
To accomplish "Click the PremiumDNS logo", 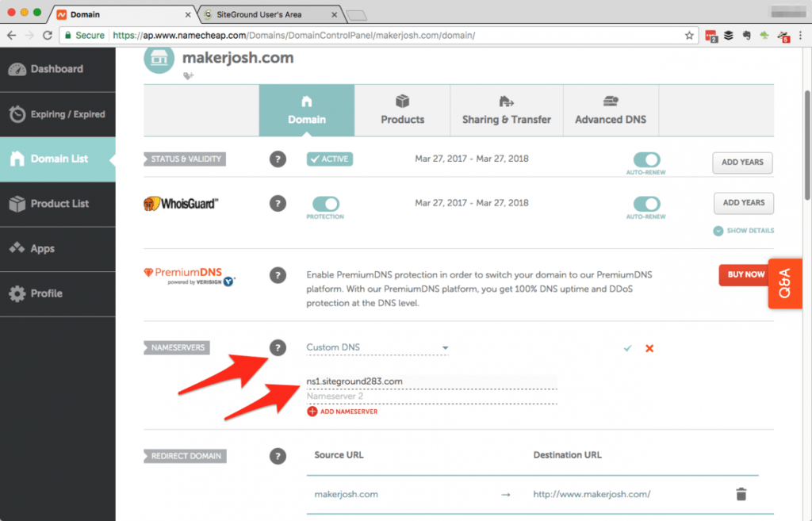I will [x=189, y=276].
